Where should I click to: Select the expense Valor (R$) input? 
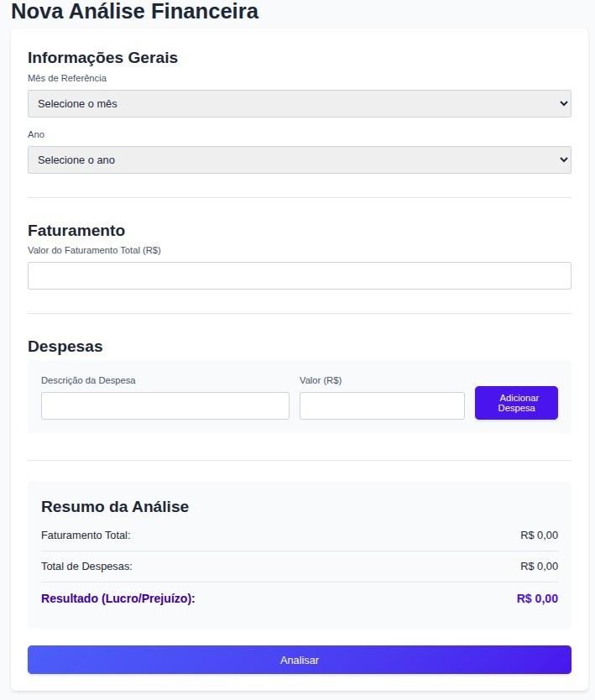[381, 405]
